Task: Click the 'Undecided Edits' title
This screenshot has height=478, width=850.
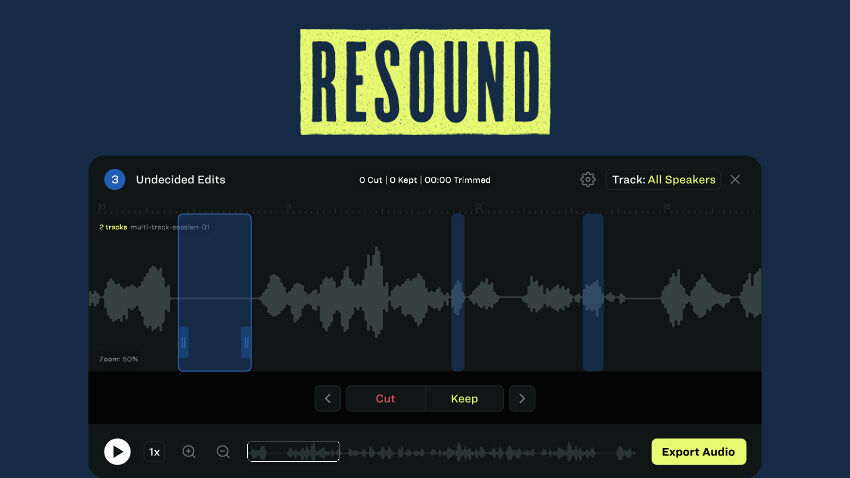Action: tap(181, 179)
